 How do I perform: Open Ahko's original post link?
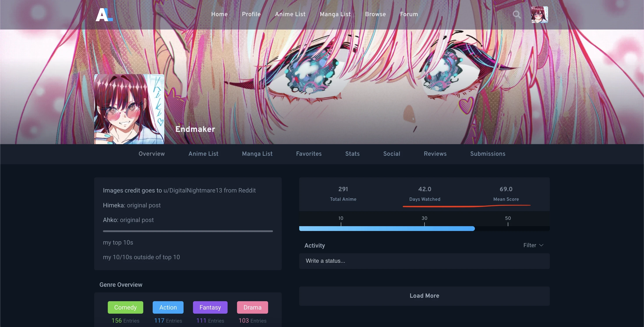point(137,220)
